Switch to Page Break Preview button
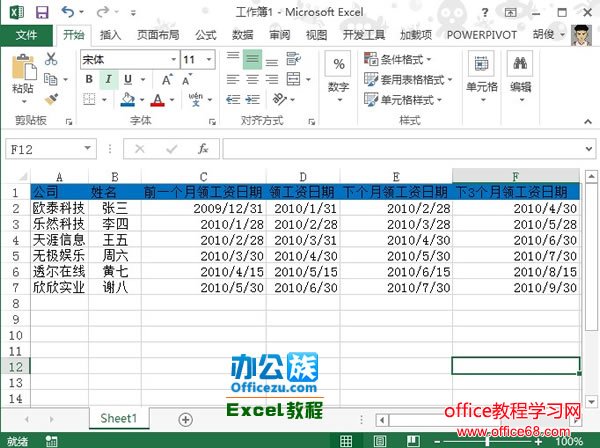The width and height of the screenshot is (600, 448). click(x=413, y=441)
